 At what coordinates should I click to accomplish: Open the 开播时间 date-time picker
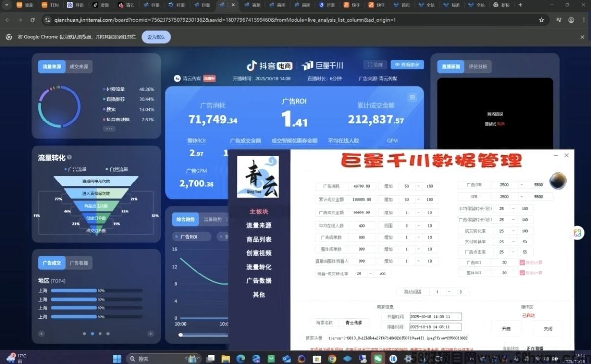pyautogui.click(x=435, y=317)
